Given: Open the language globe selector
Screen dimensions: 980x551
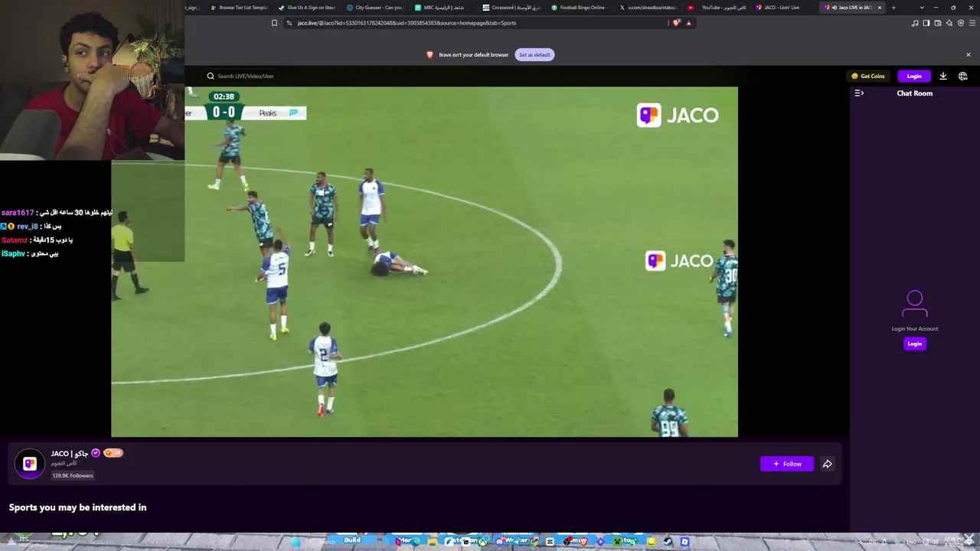Looking at the screenshot, I should coord(963,76).
